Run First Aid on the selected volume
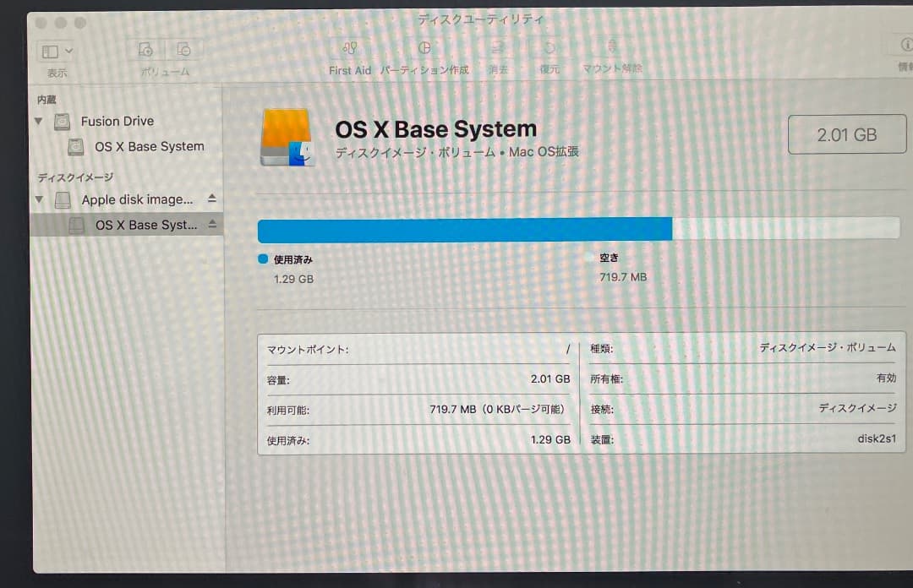Image resolution: width=913 pixels, height=588 pixels. tap(349, 49)
